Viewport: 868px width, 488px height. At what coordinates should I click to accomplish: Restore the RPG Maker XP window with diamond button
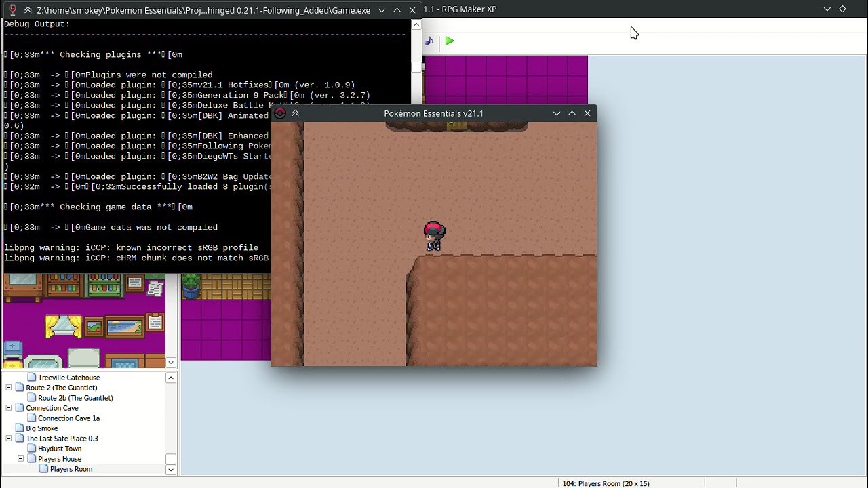click(842, 9)
